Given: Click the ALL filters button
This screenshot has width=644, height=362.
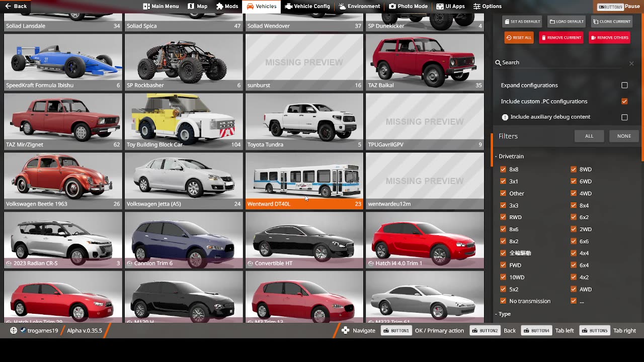Looking at the screenshot, I should click(589, 136).
